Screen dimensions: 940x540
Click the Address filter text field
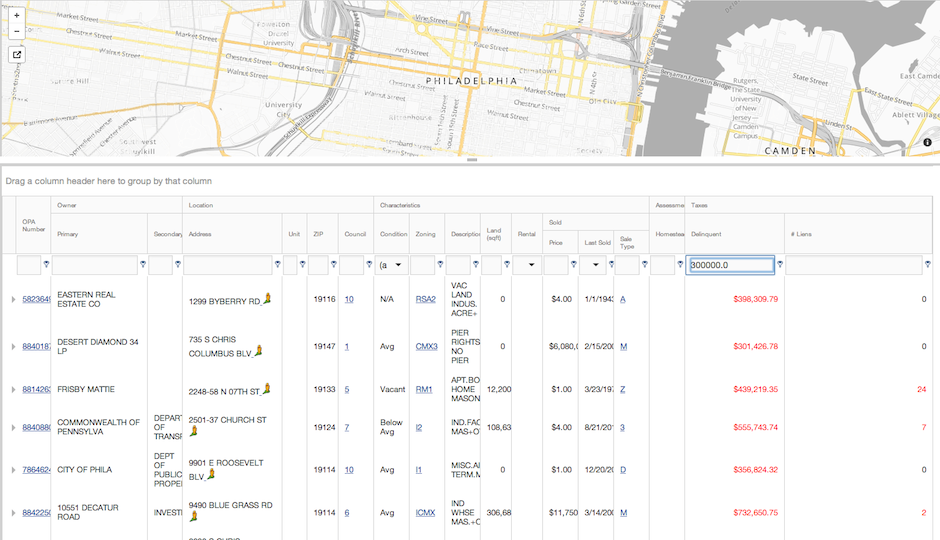[x=228, y=265]
